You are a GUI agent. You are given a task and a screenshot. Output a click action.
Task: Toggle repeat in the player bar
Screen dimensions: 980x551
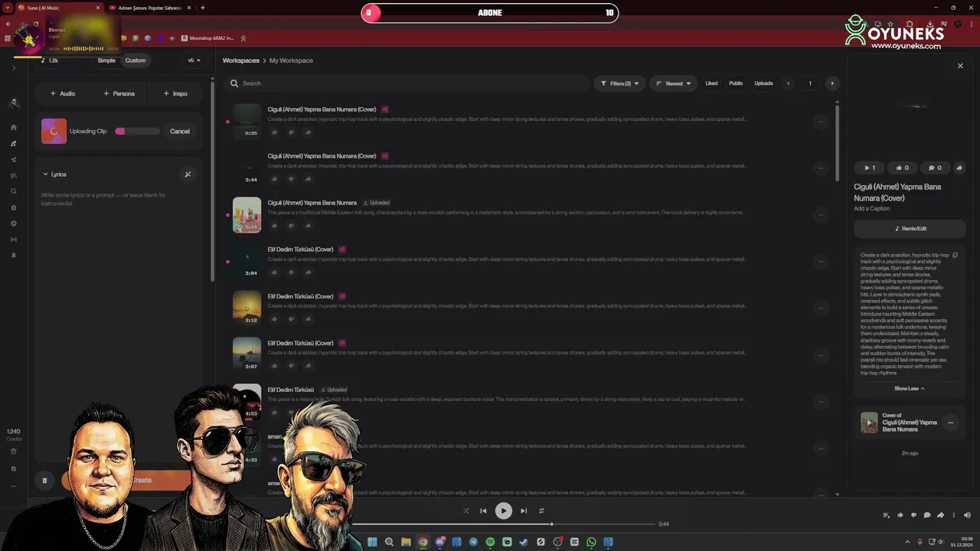(541, 511)
